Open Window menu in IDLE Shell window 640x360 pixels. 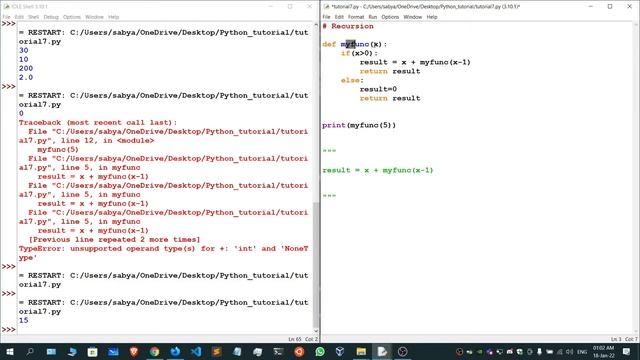94,17
